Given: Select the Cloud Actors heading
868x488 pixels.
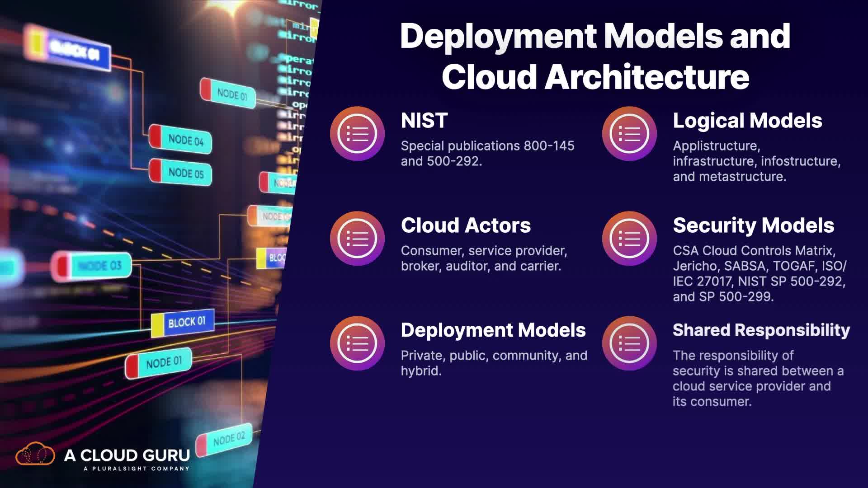Looking at the screenshot, I should click(466, 225).
